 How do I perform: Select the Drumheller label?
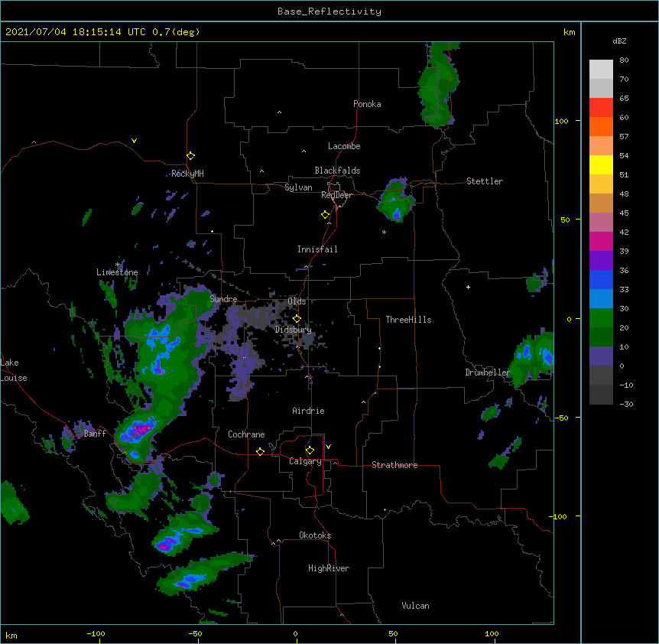point(488,372)
